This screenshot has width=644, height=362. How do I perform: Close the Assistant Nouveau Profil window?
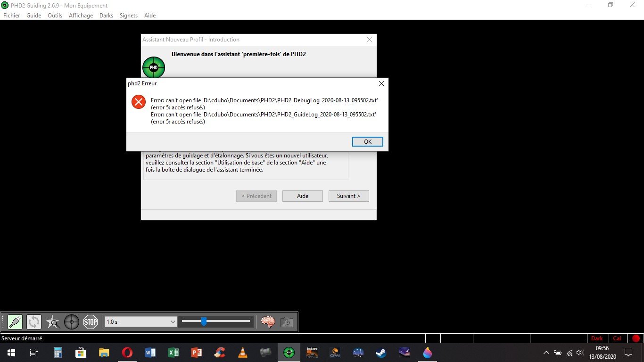[x=370, y=40]
